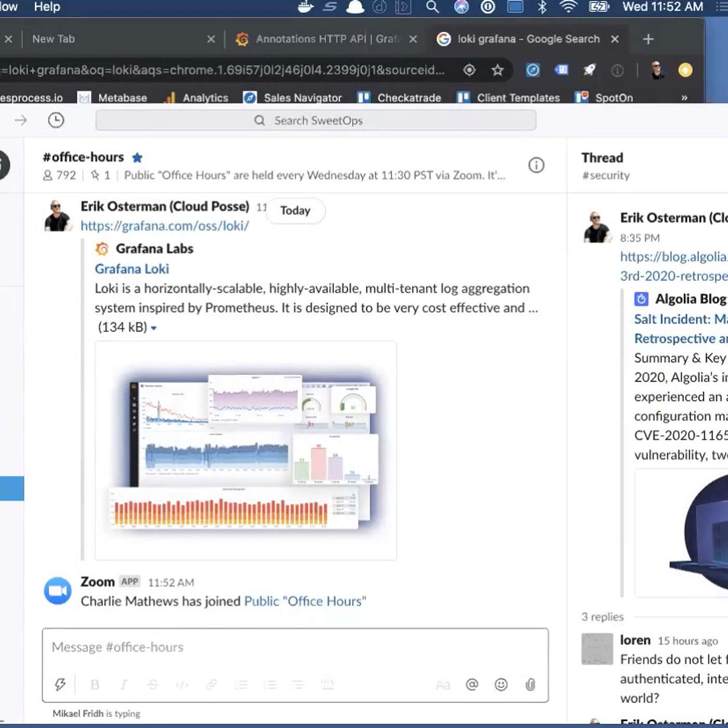Click Public "Office Hours" Zoom link

(305, 601)
